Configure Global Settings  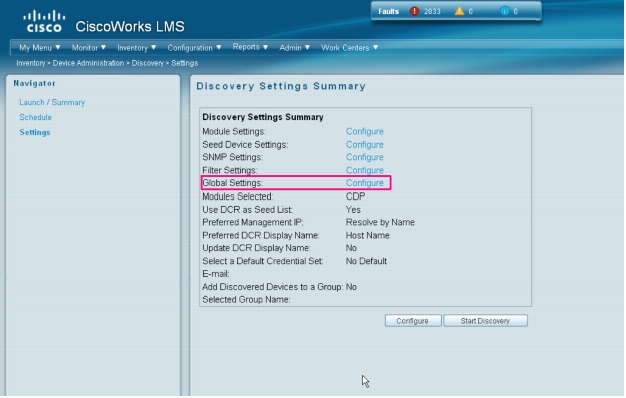click(365, 183)
